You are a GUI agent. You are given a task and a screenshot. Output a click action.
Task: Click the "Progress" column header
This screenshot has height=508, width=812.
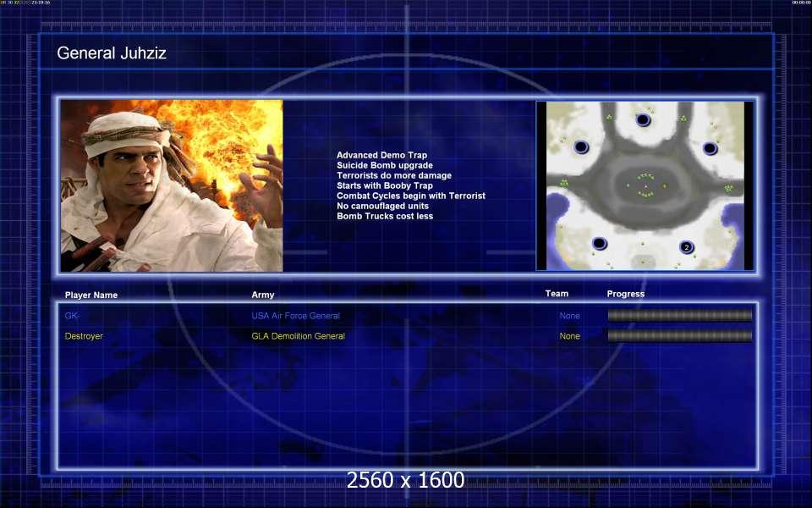pos(626,294)
